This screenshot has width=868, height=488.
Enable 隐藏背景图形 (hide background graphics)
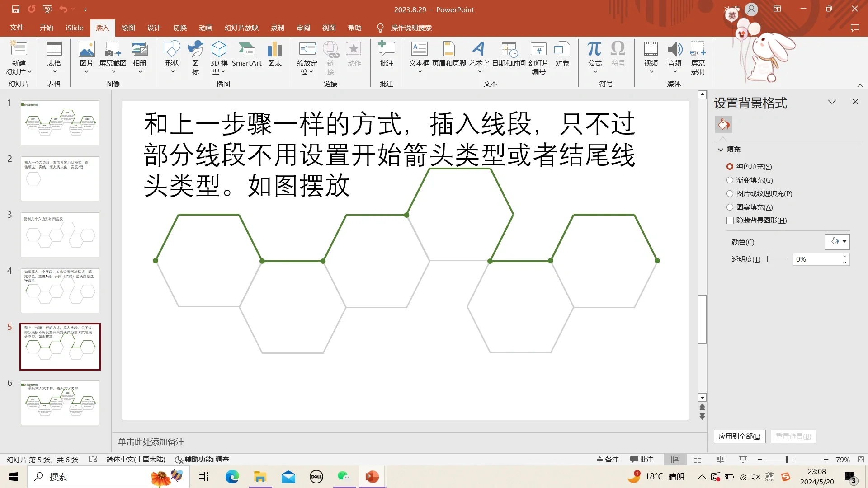click(730, 221)
